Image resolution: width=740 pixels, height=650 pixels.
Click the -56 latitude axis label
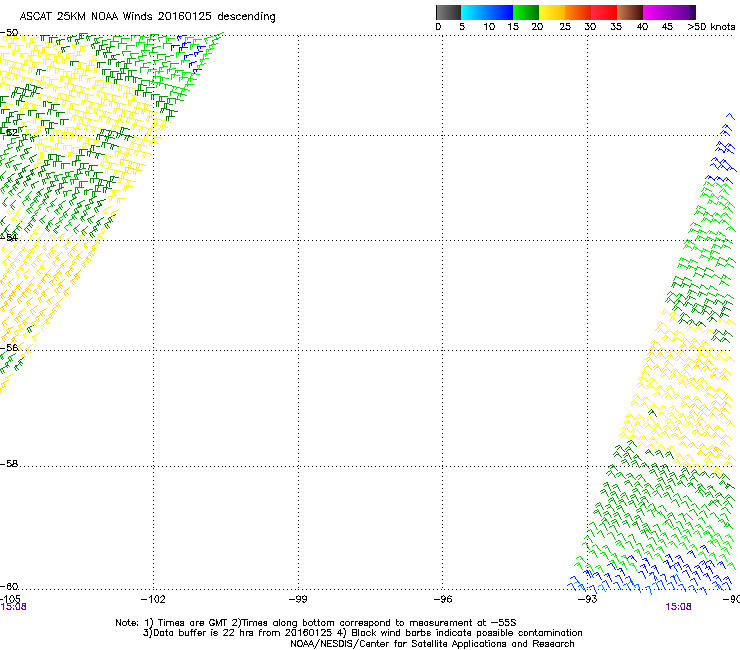click(x=9, y=347)
